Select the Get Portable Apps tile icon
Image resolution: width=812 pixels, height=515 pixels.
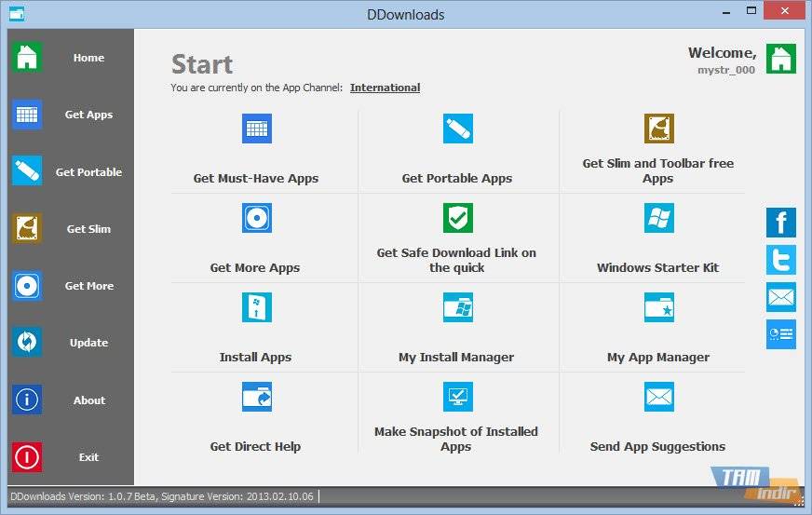point(457,129)
